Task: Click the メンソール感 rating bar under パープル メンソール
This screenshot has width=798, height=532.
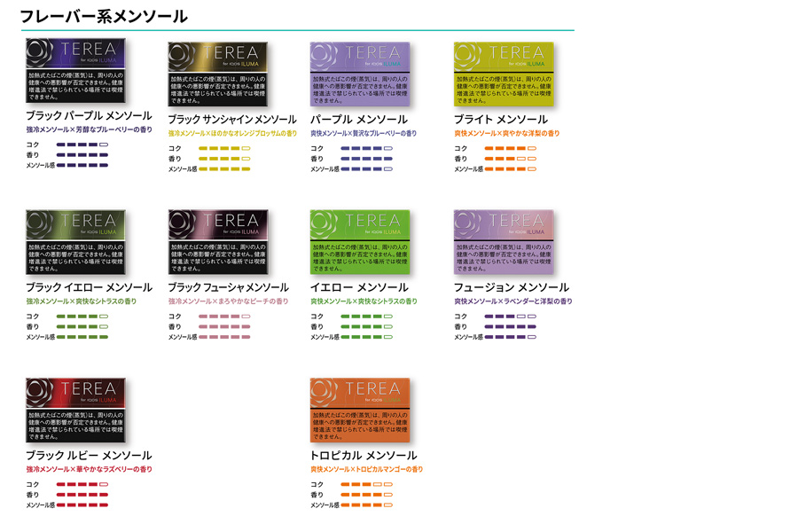Action: [x=366, y=169]
